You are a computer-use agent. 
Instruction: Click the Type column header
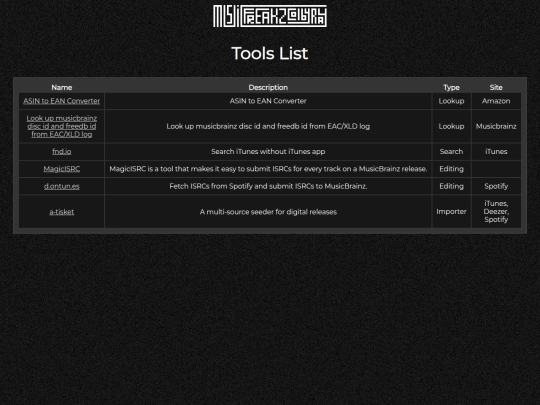pos(451,87)
